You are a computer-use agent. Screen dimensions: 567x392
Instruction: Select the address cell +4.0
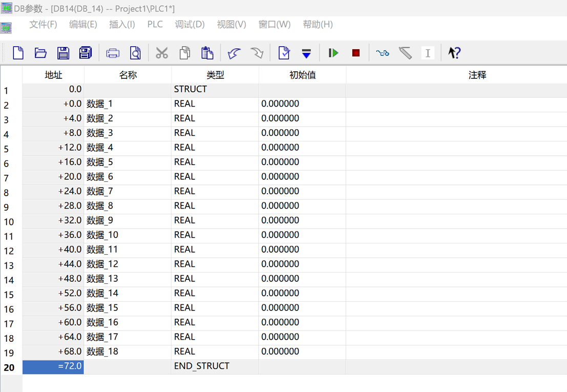click(53, 118)
